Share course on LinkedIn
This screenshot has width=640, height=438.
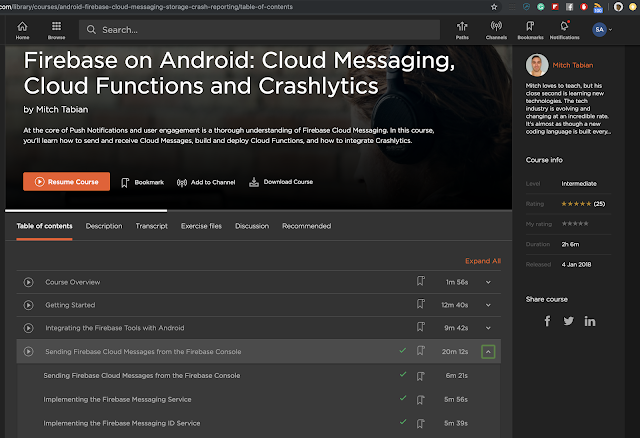tap(590, 321)
